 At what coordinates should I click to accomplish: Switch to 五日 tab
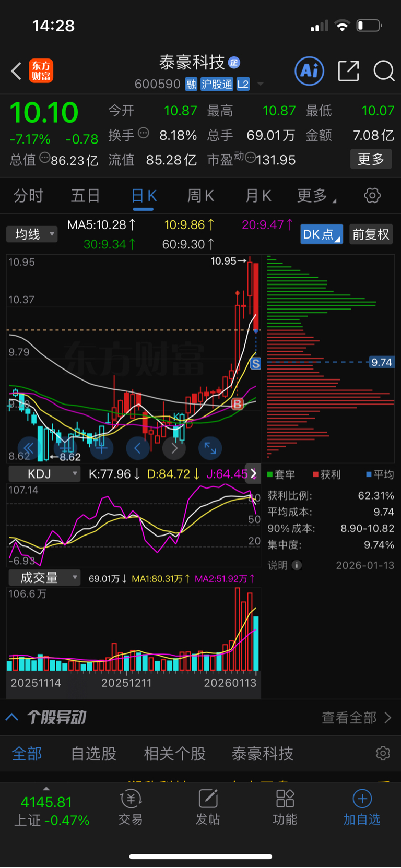pyautogui.click(x=85, y=196)
